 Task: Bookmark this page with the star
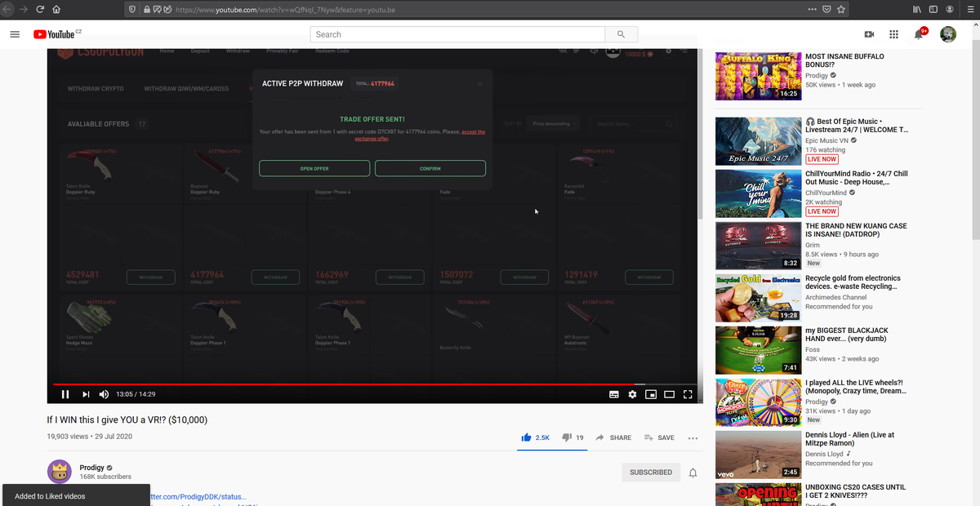pyautogui.click(x=841, y=9)
